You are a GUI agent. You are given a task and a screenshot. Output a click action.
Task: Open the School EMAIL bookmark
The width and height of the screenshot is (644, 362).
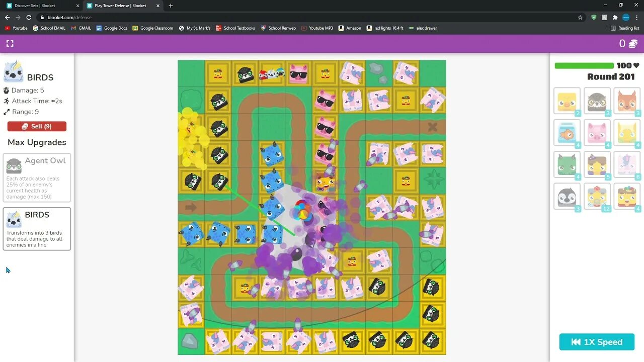49,28
